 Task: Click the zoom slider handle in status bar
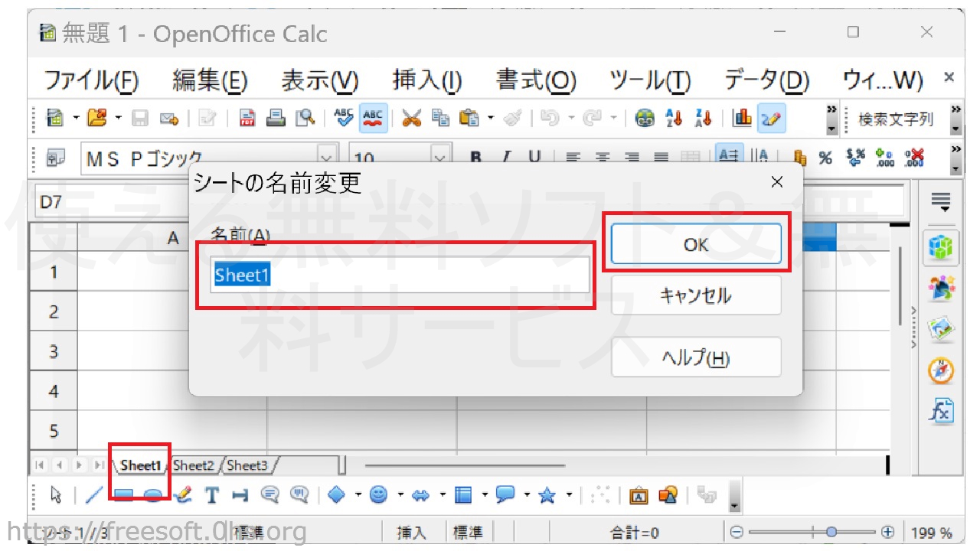[831, 533]
